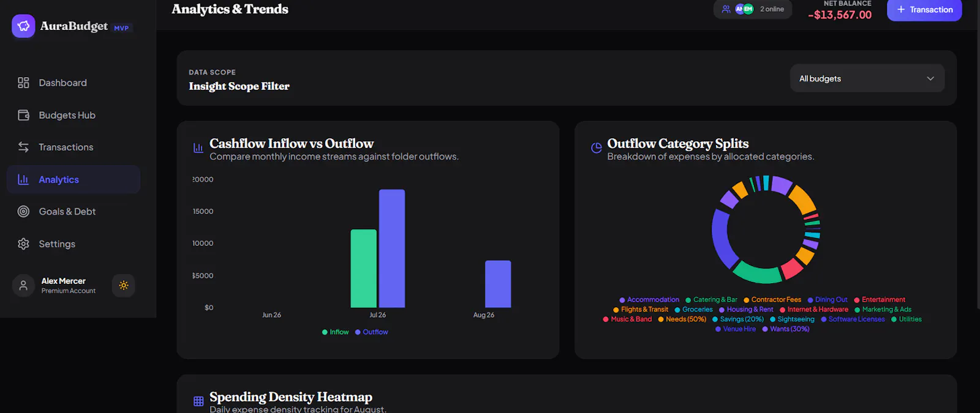Screen dimensions: 980x413
Task: Go to the Transactions page
Action: tap(73, 147)
